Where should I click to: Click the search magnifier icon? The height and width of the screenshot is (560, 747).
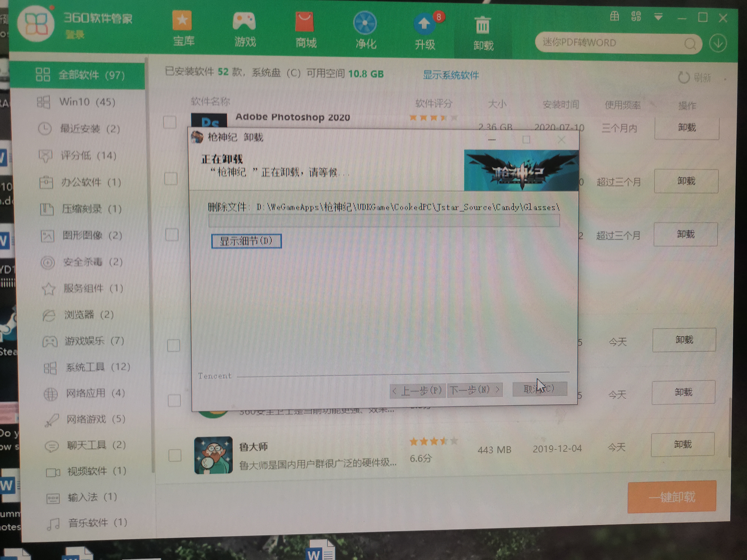click(x=690, y=44)
